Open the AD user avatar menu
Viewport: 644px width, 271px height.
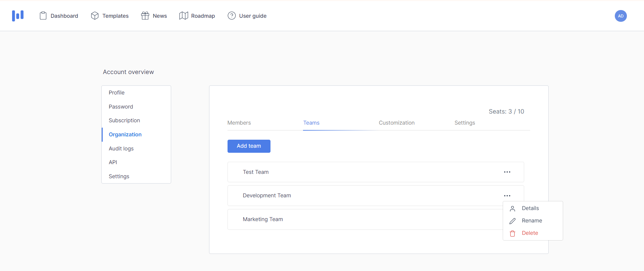coord(621,16)
